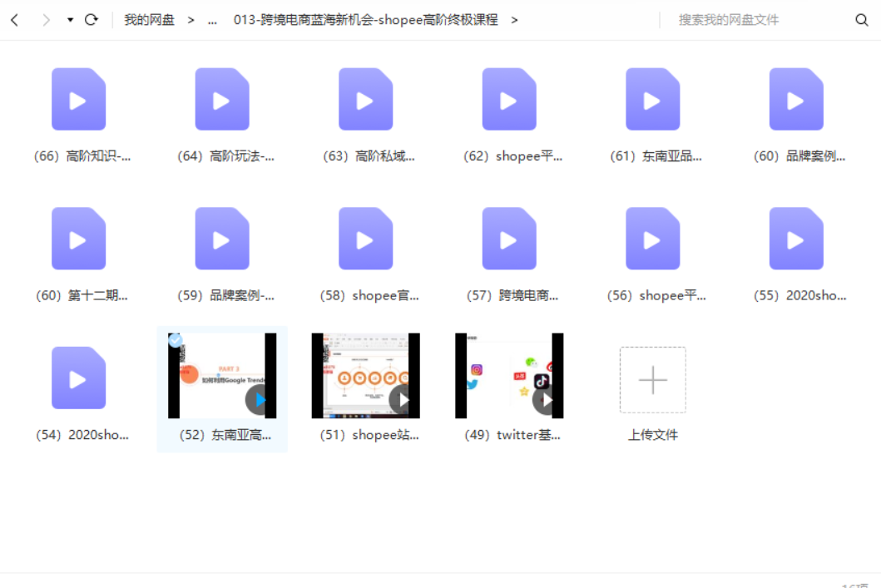This screenshot has height=588, width=881.
Task: Click the file name "(59) 品牌案例-..."
Action: click(226, 295)
